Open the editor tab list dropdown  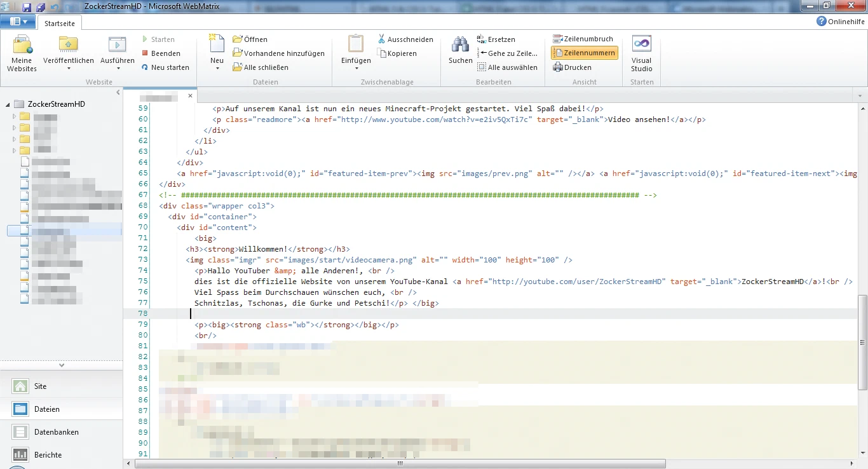[858, 95]
